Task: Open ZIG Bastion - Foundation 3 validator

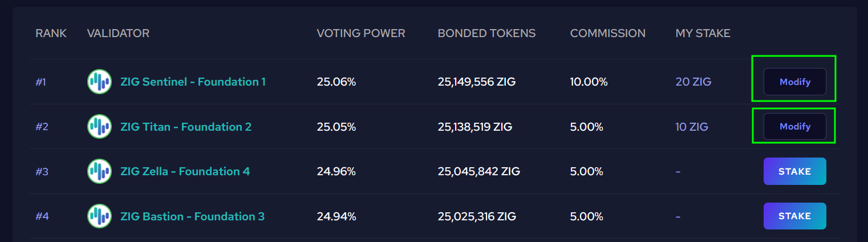Action: coord(192,216)
